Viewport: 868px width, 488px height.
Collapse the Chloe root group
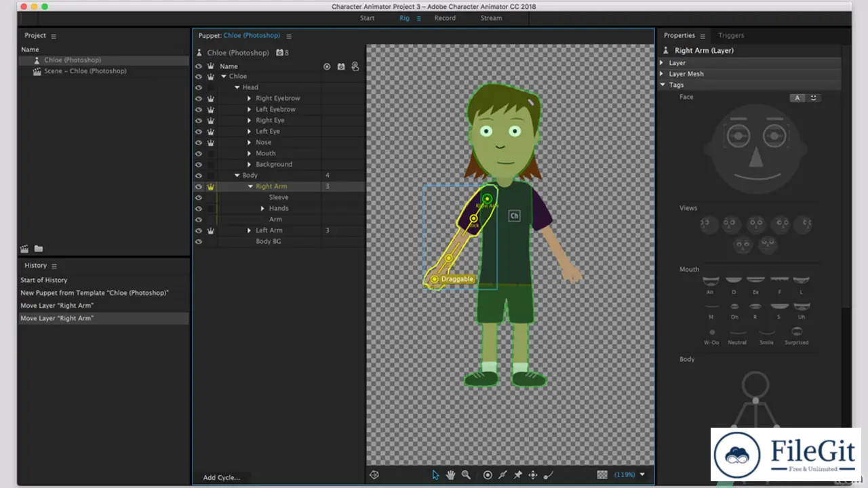pyautogui.click(x=224, y=77)
